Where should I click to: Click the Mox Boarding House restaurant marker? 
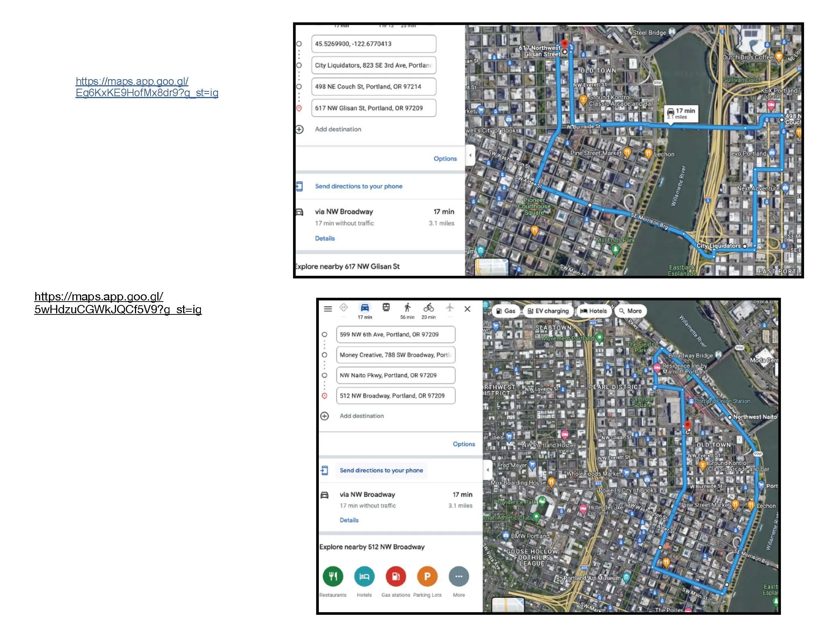[x=551, y=483]
